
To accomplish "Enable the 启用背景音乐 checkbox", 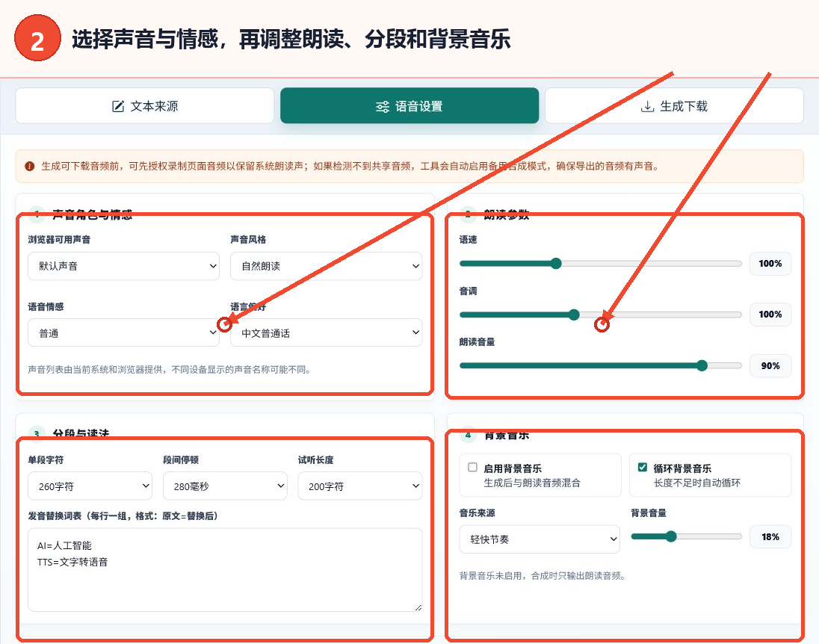I will pyautogui.click(x=473, y=468).
